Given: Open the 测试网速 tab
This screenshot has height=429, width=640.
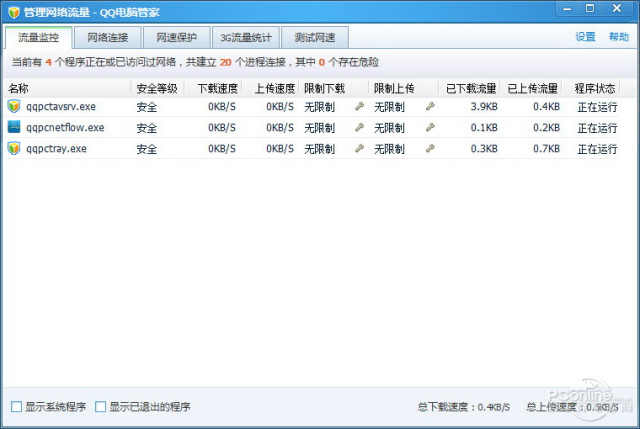Looking at the screenshot, I should pos(315,38).
